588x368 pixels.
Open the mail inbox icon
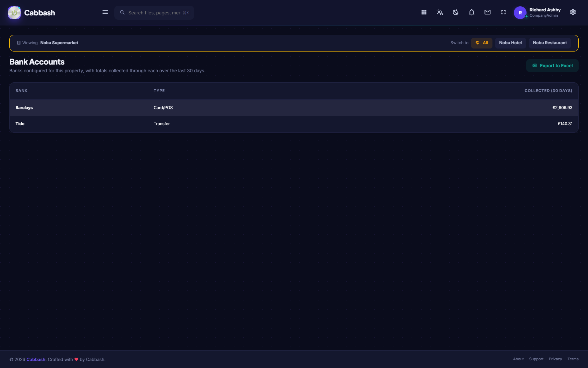(x=487, y=12)
